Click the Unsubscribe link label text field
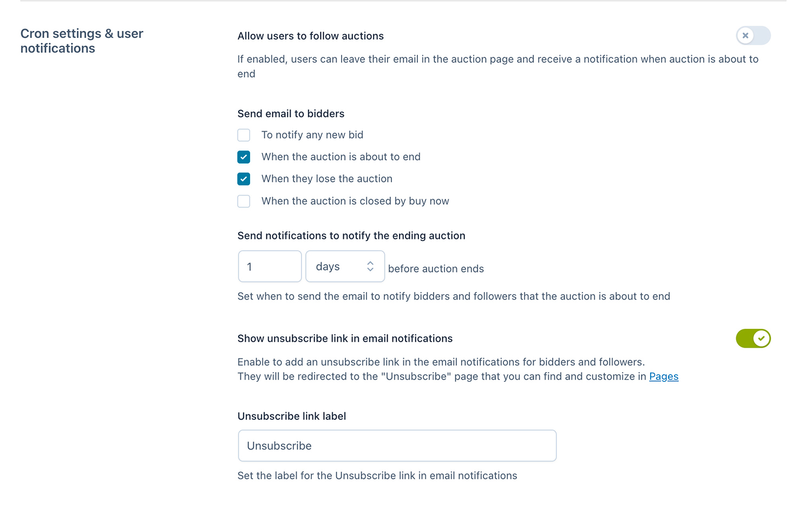 (x=397, y=446)
